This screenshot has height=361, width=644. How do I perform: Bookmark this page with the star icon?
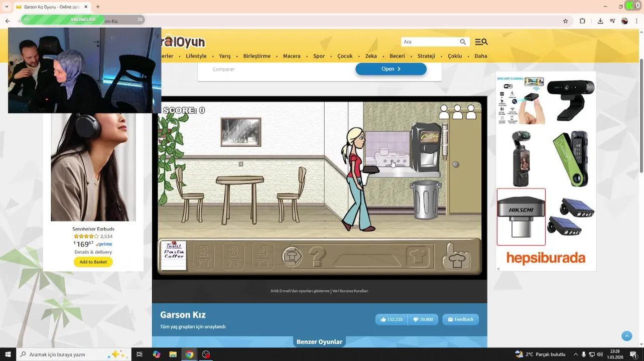click(x=565, y=21)
